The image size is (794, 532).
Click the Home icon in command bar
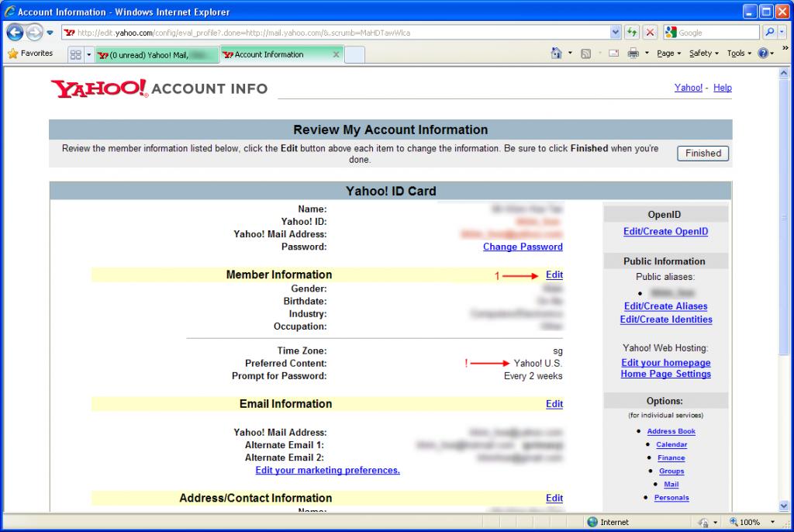pos(556,54)
